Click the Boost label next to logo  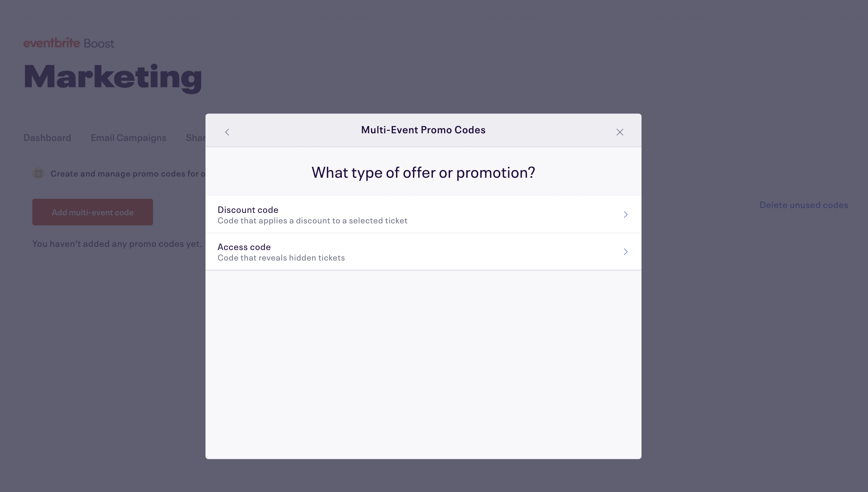pyautogui.click(x=99, y=43)
